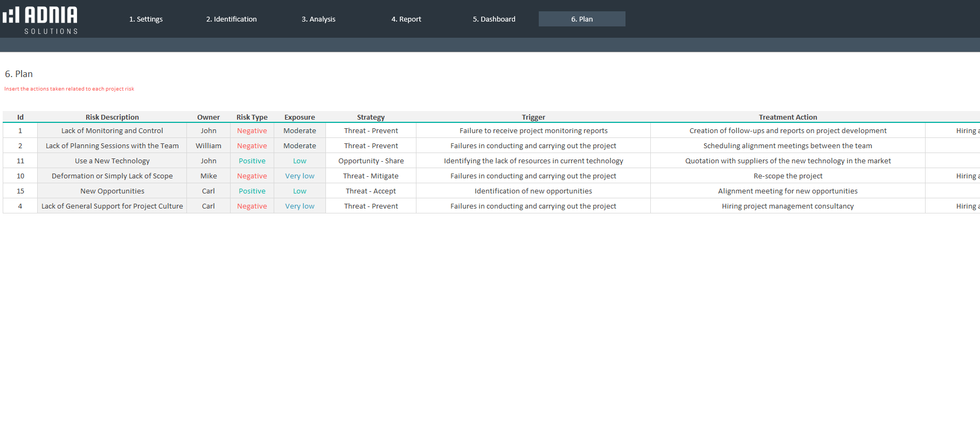
Task: Select the Identification of new opportunities trigger
Action: click(x=533, y=191)
